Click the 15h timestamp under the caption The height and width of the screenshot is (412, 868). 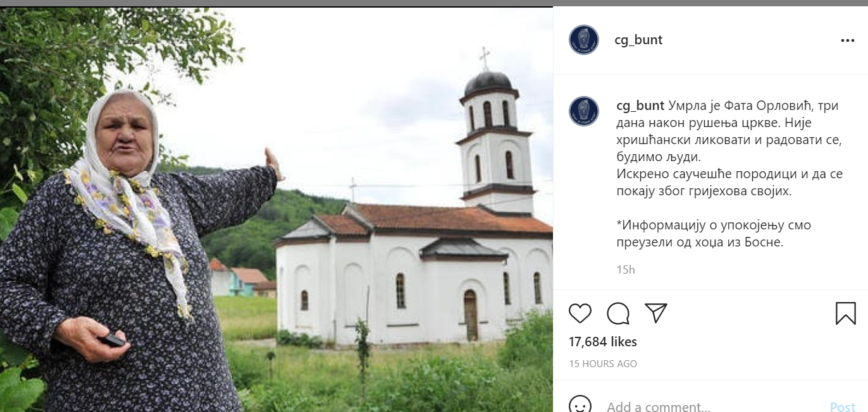[x=626, y=270]
